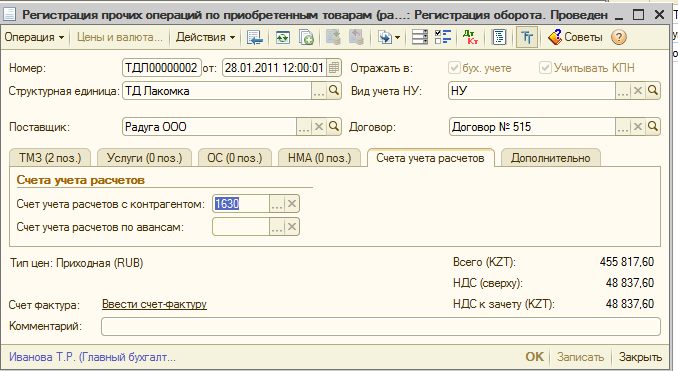Click the Поставщик field Радуга ООО
This screenshot has height=371, width=678.
[x=209, y=127]
